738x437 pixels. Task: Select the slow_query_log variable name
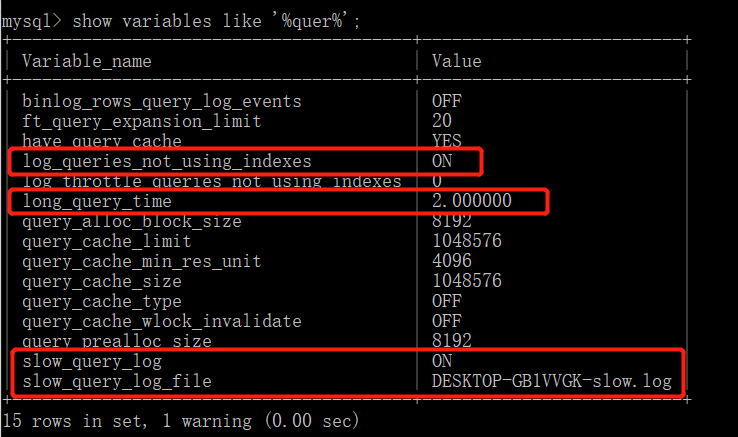92,362
